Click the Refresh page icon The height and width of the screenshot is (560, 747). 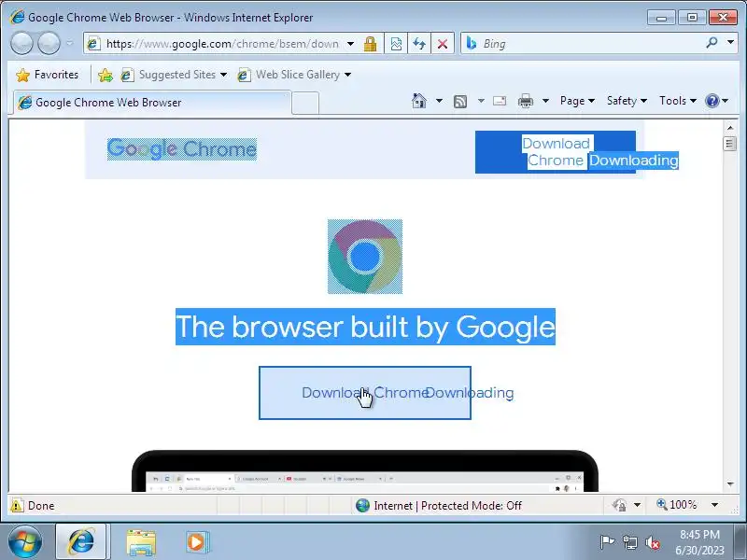[419, 44]
